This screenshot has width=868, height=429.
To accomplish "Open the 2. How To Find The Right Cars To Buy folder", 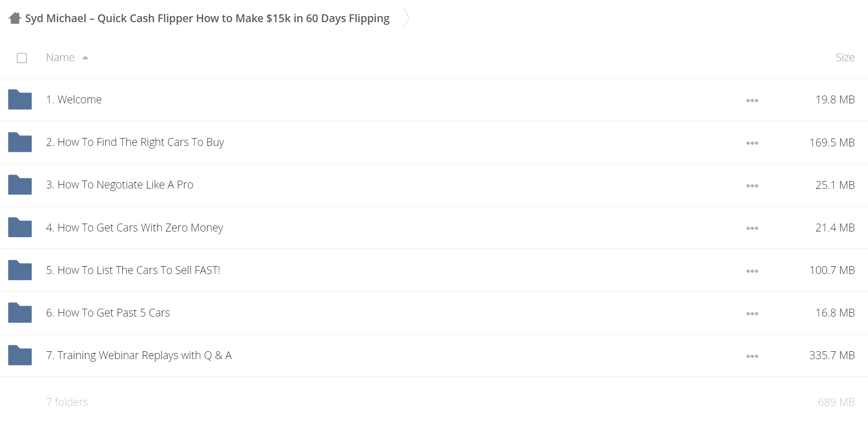I will click(x=135, y=142).
